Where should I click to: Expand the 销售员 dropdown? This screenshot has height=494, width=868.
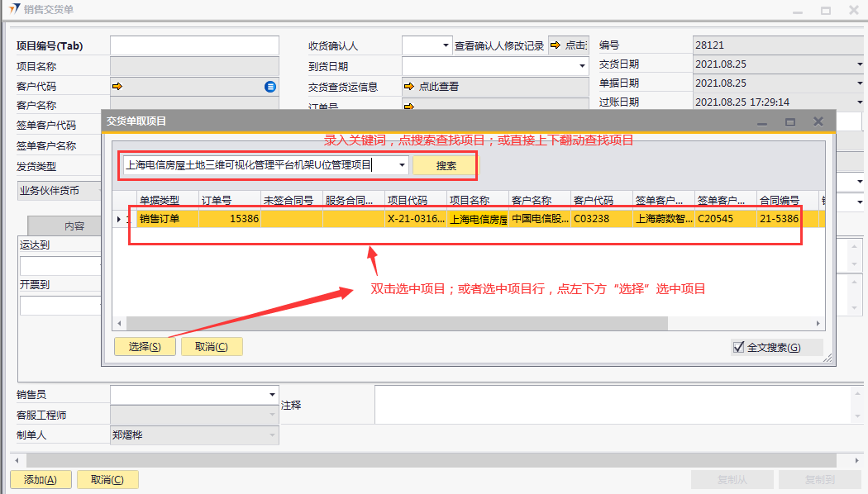272,395
